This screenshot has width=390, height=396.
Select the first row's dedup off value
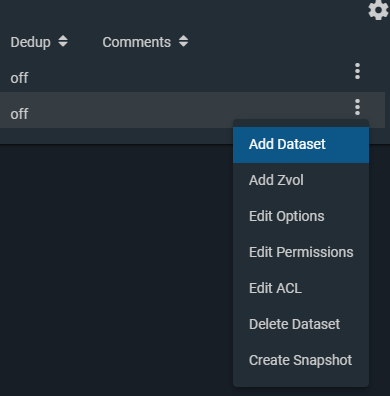tap(19, 78)
